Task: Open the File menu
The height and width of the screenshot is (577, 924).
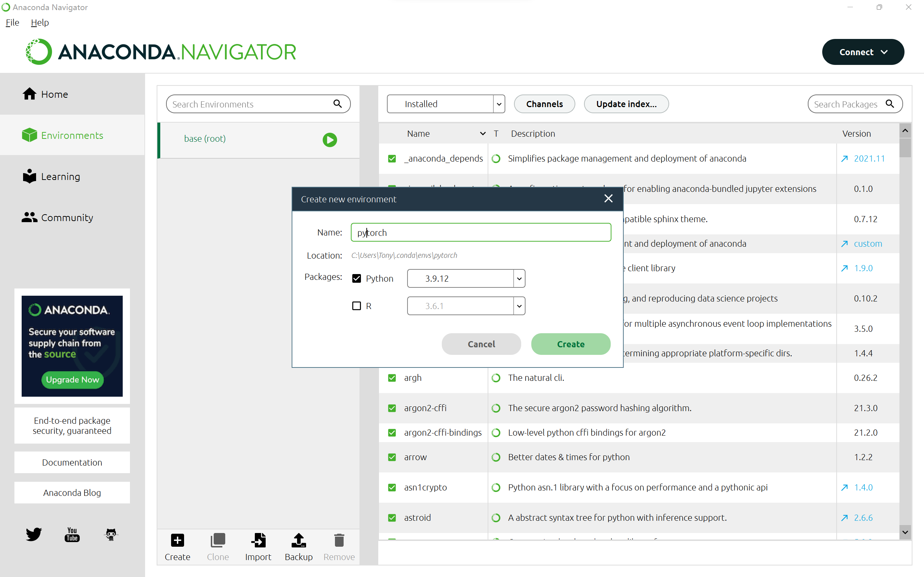Action: pos(12,22)
